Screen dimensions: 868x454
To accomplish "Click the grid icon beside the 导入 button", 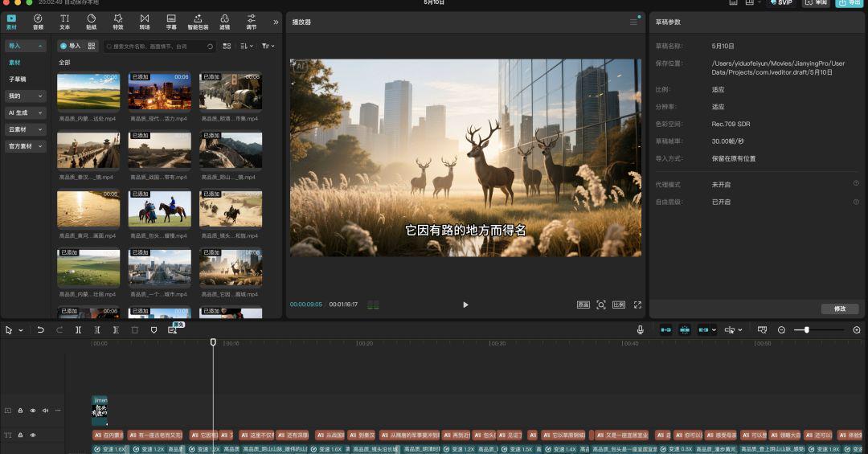I will click(x=92, y=46).
